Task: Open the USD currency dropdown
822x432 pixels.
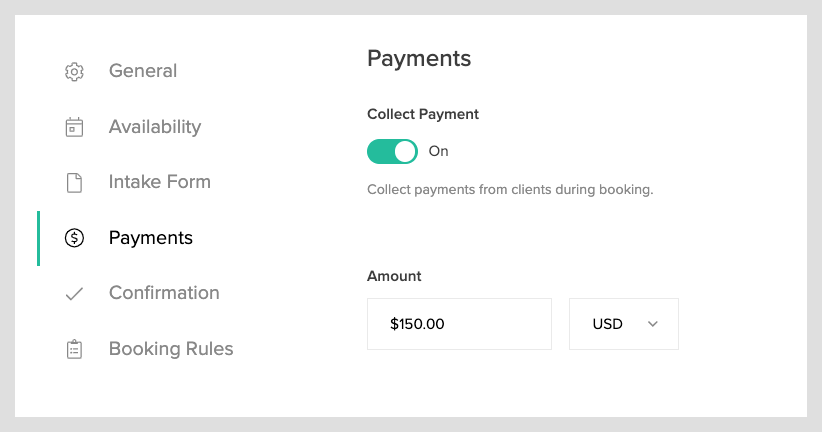Action: pos(623,324)
